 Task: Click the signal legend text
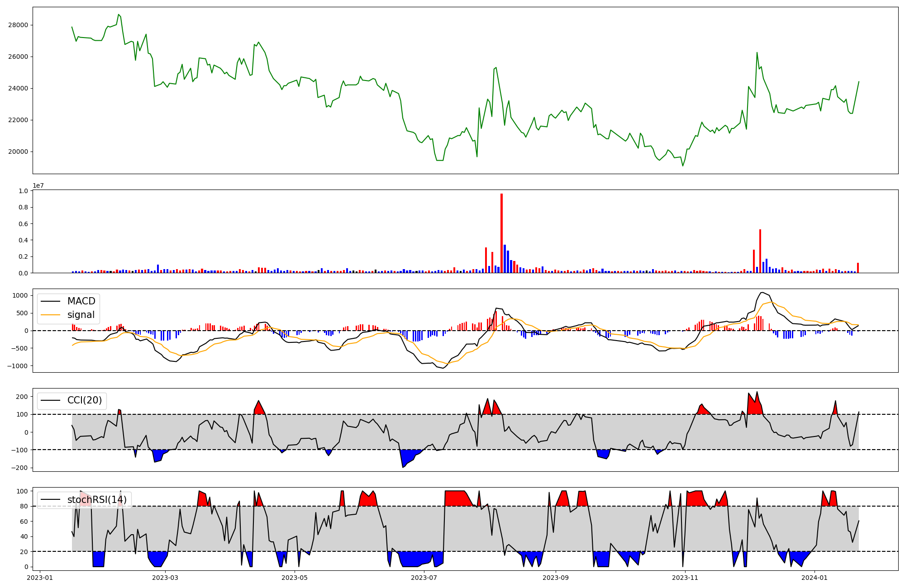[81, 315]
